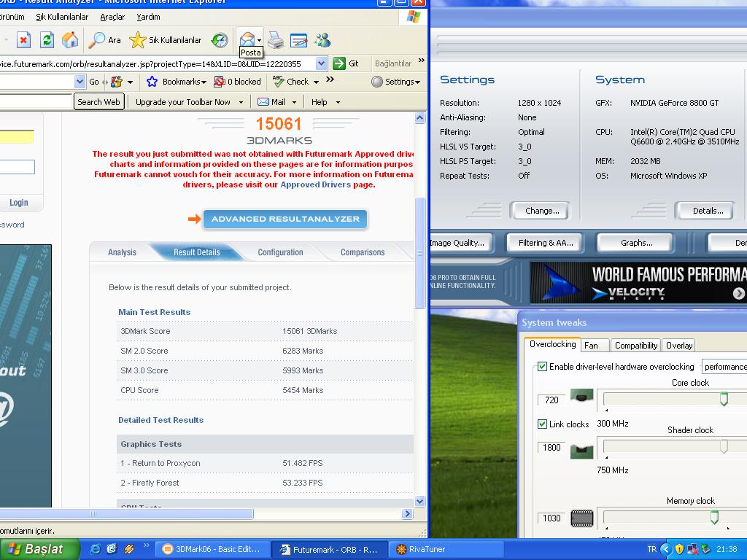Open the performance profile dropdown in RivaTuner
The height and width of the screenshot is (560, 747).
[x=724, y=367]
